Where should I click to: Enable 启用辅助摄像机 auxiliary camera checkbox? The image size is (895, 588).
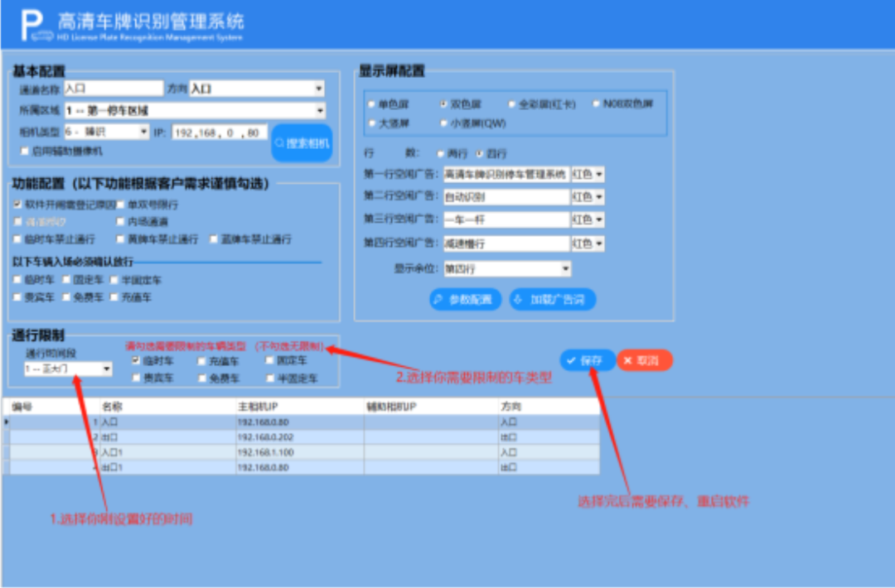click(x=25, y=151)
